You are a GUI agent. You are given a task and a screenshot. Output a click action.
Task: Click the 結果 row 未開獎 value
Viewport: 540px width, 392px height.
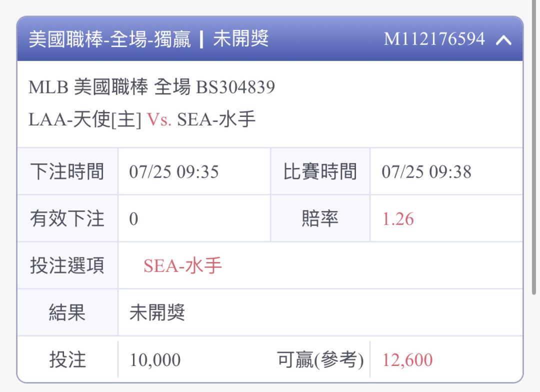click(x=157, y=312)
